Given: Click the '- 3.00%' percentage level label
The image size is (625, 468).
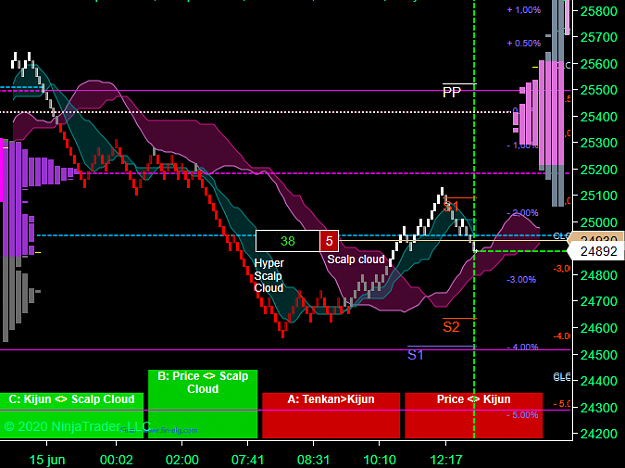Looking at the screenshot, I should (x=521, y=279).
